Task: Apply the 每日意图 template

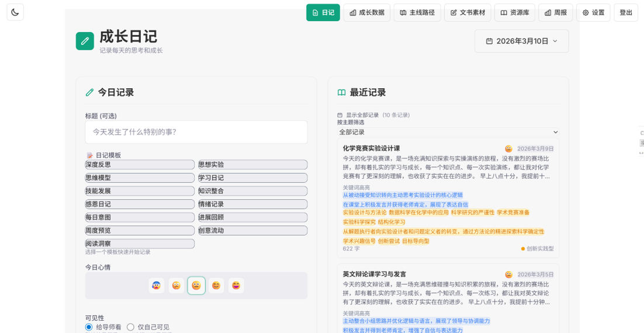Action: point(140,217)
